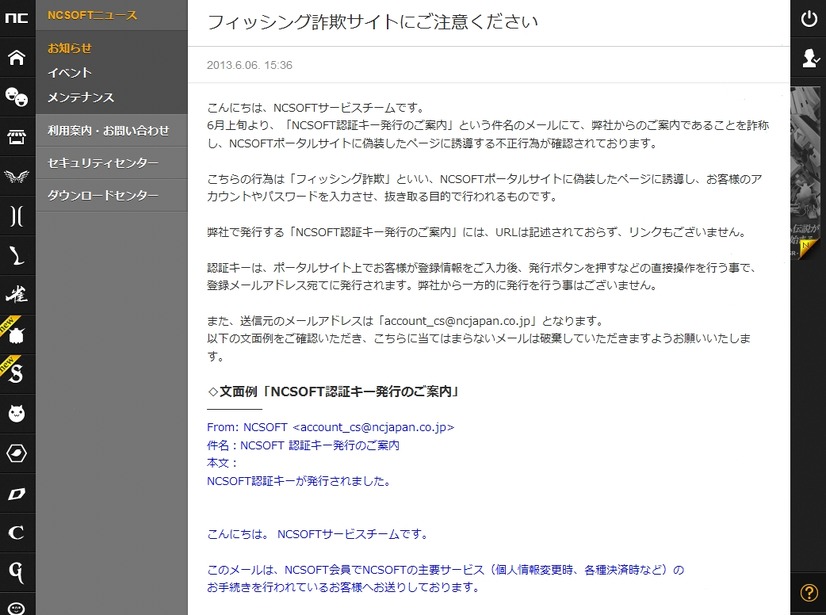Open the home icon in sidebar
Image resolution: width=826 pixels, height=615 pixels.
coord(17,57)
